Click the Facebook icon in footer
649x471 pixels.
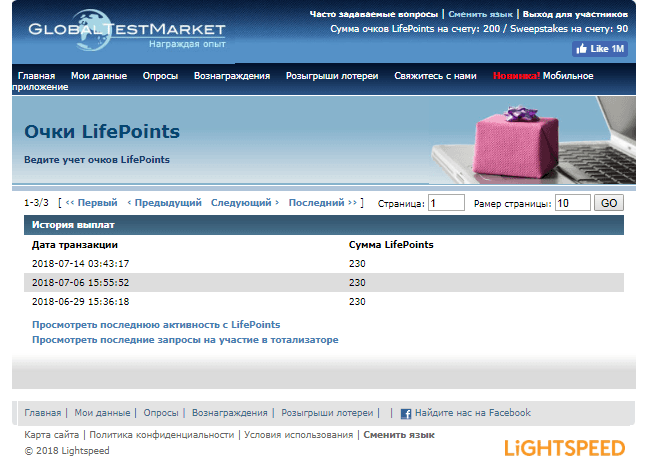[x=406, y=413]
